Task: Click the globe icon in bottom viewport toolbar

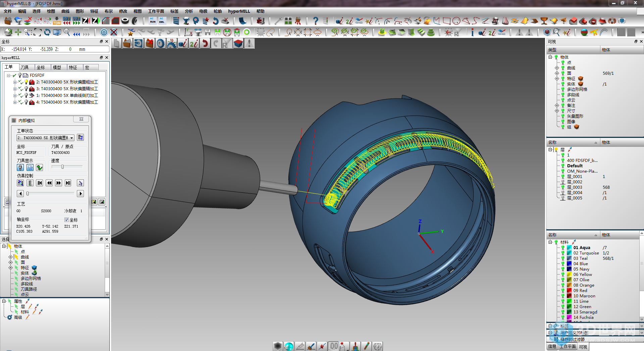Action: (x=289, y=346)
